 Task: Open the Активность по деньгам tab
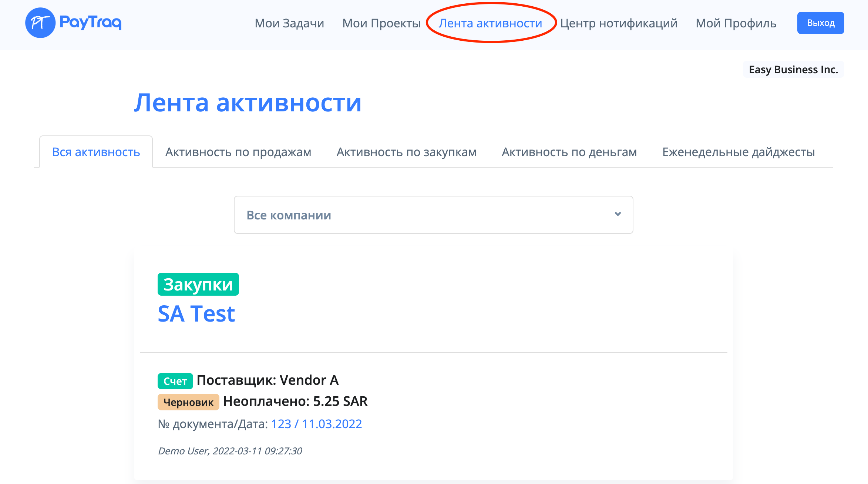coord(569,152)
